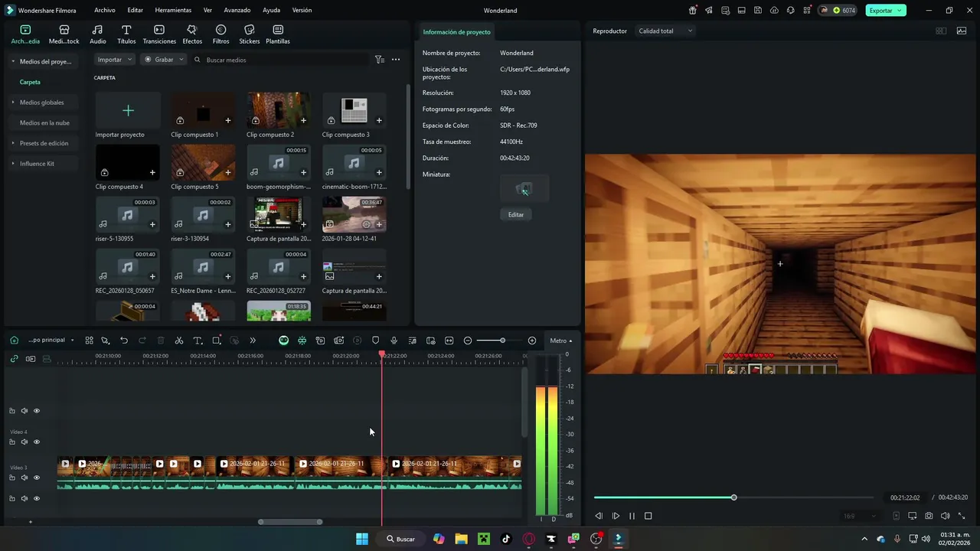Click the undo arrow in timeline toolbar
This screenshot has height=551, width=980.
[x=124, y=341]
